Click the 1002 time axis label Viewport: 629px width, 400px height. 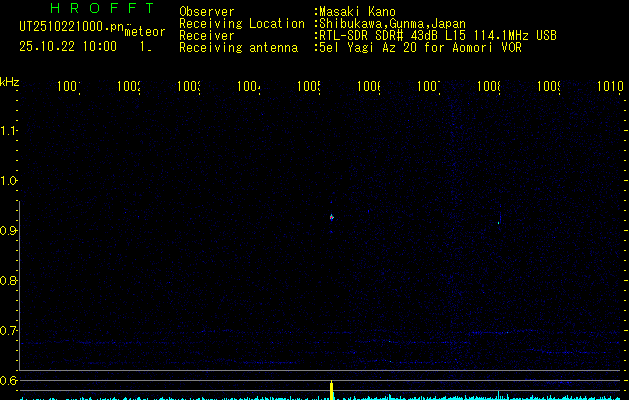coord(129,87)
